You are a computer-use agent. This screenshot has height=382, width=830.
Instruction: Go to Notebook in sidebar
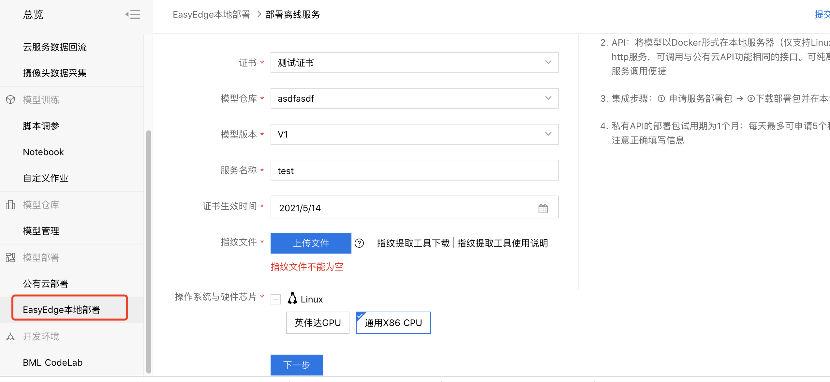point(43,152)
